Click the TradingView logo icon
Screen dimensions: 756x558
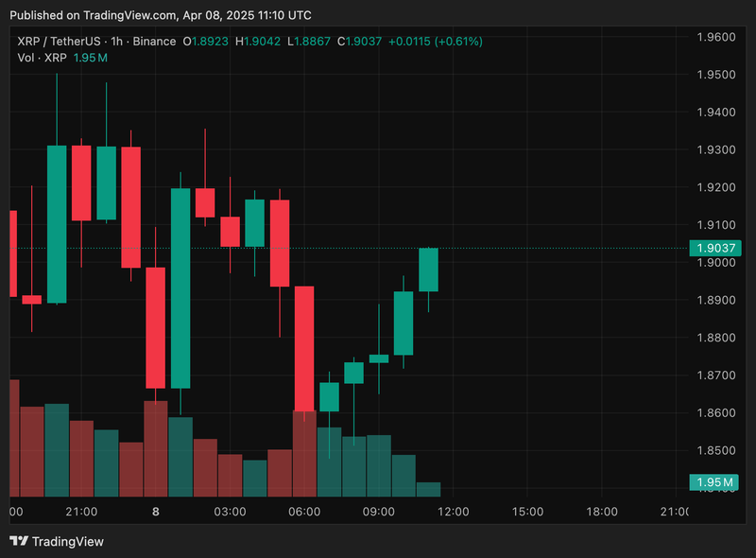(x=18, y=541)
